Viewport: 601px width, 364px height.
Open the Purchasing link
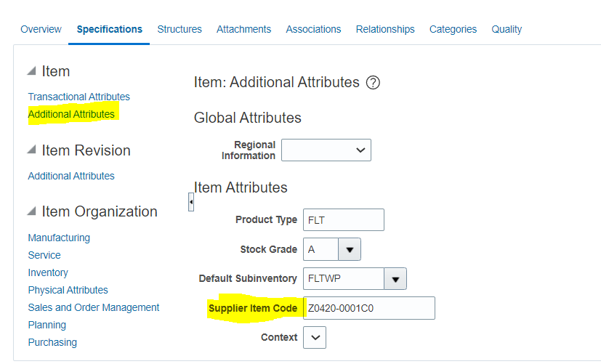pyautogui.click(x=52, y=342)
